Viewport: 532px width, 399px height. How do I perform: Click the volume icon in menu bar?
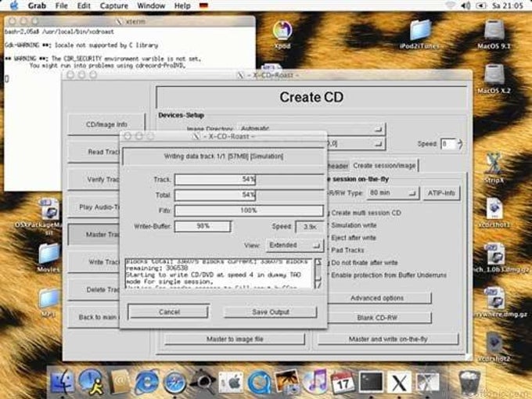465,5
